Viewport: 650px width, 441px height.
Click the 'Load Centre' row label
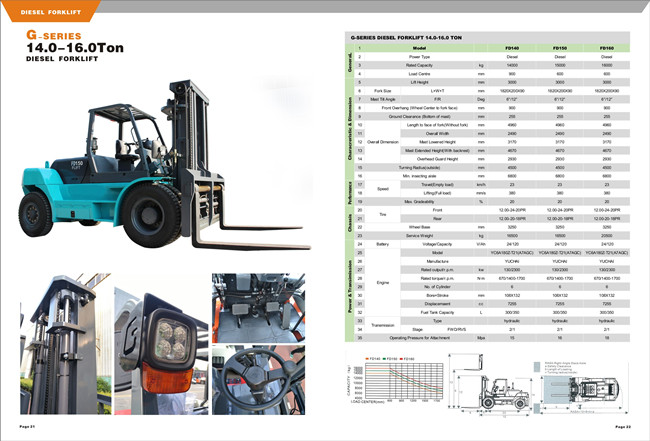419,74
